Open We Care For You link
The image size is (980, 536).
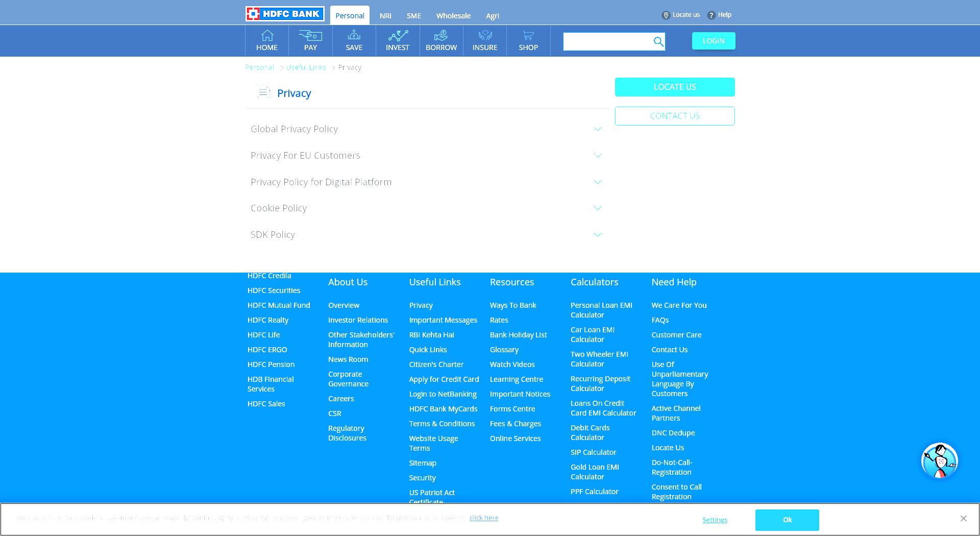pyautogui.click(x=679, y=305)
